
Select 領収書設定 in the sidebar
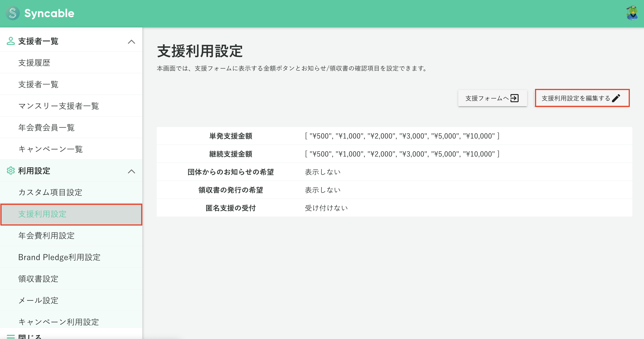(39, 278)
